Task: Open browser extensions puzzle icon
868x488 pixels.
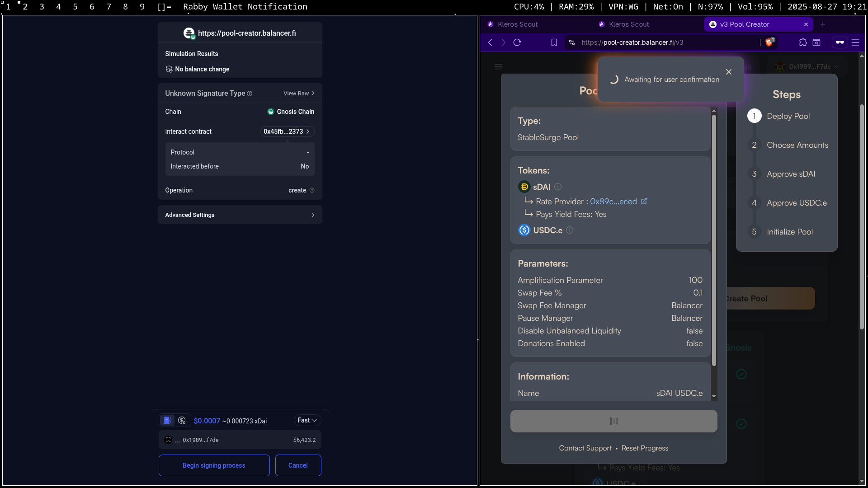Action: [x=803, y=42]
